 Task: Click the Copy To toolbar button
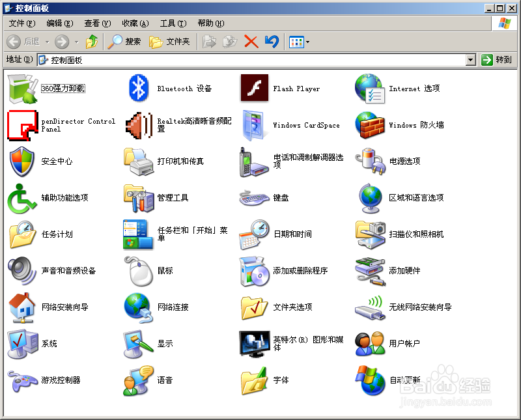[x=230, y=42]
